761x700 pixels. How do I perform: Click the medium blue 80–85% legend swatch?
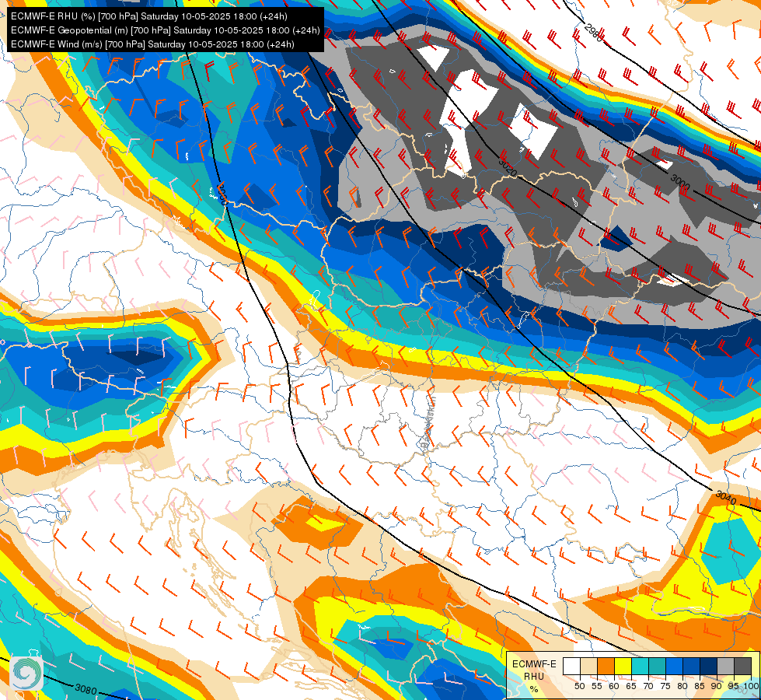tap(691, 666)
